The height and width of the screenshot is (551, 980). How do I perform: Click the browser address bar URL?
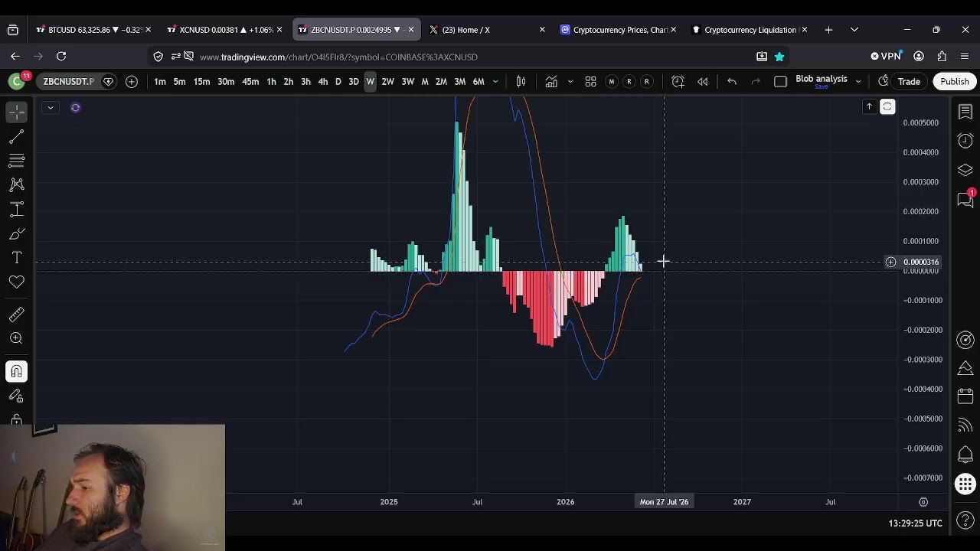(x=338, y=57)
